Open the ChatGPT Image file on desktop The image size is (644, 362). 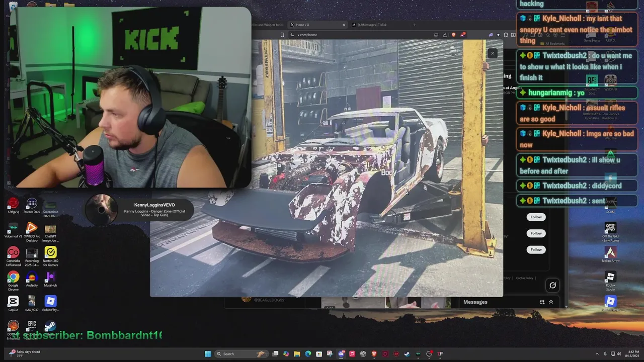click(x=50, y=232)
